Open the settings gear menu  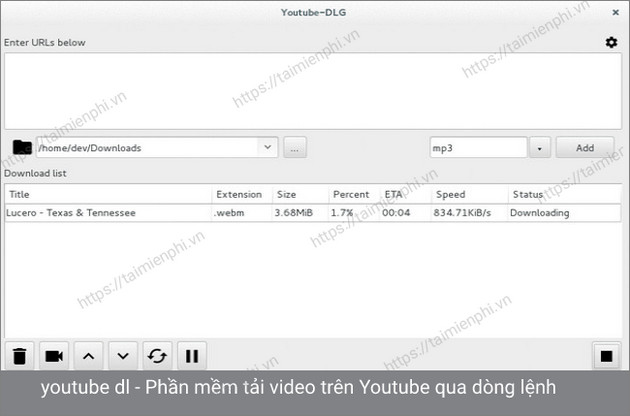(611, 42)
